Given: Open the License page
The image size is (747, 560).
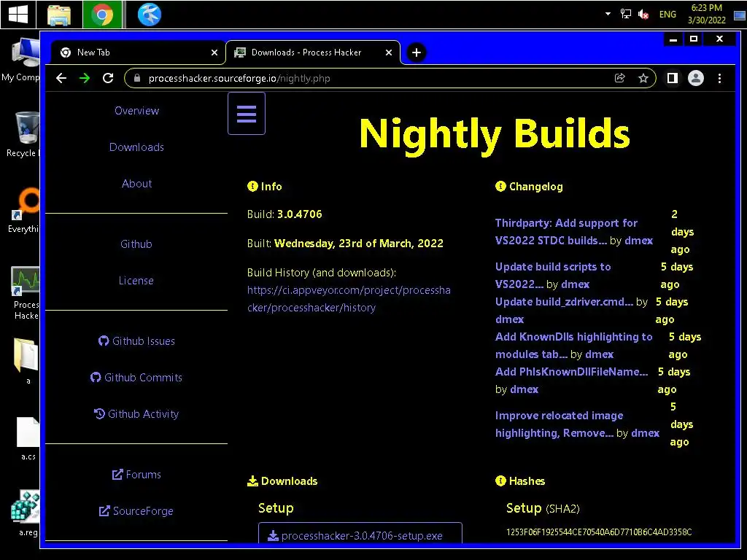Looking at the screenshot, I should tap(136, 281).
